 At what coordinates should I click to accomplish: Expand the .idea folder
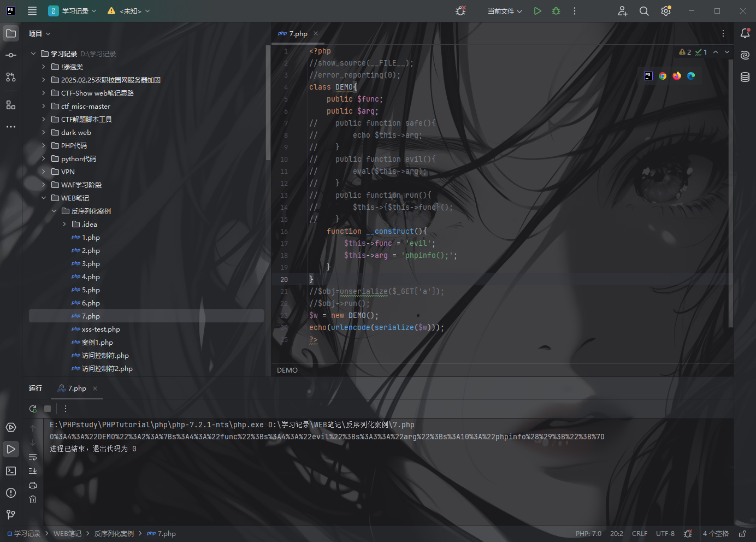pos(64,224)
